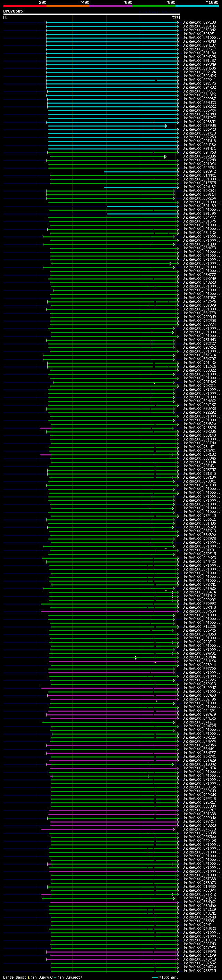
Task: Click the white query sequence ruler bar
Action: click(x=92, y=15)
